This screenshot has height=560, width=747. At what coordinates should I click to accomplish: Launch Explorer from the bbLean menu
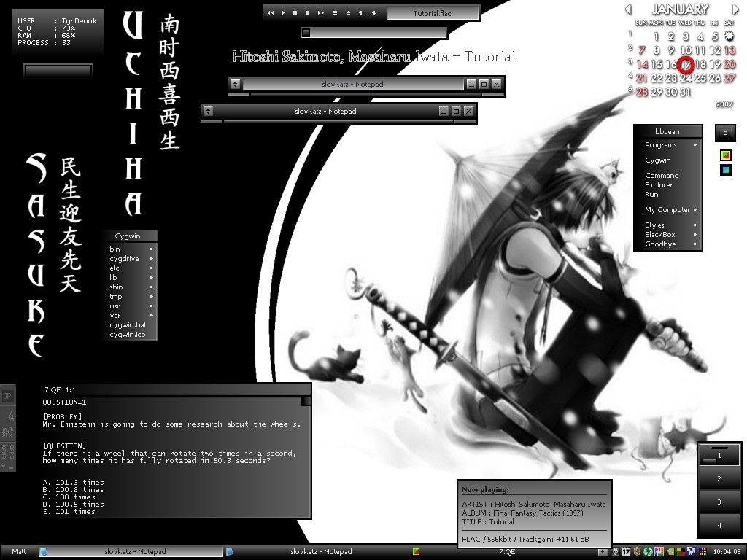(668, 184)
